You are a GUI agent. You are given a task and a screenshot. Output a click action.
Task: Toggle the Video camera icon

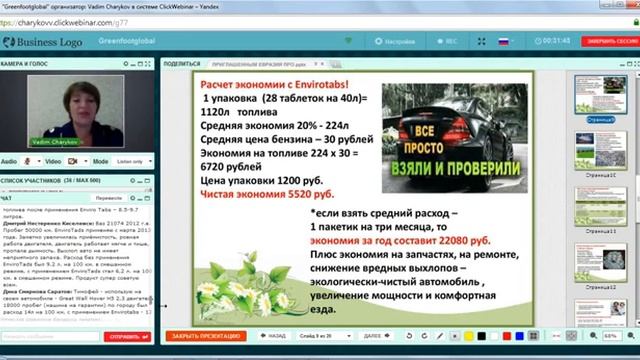(72, 161)
